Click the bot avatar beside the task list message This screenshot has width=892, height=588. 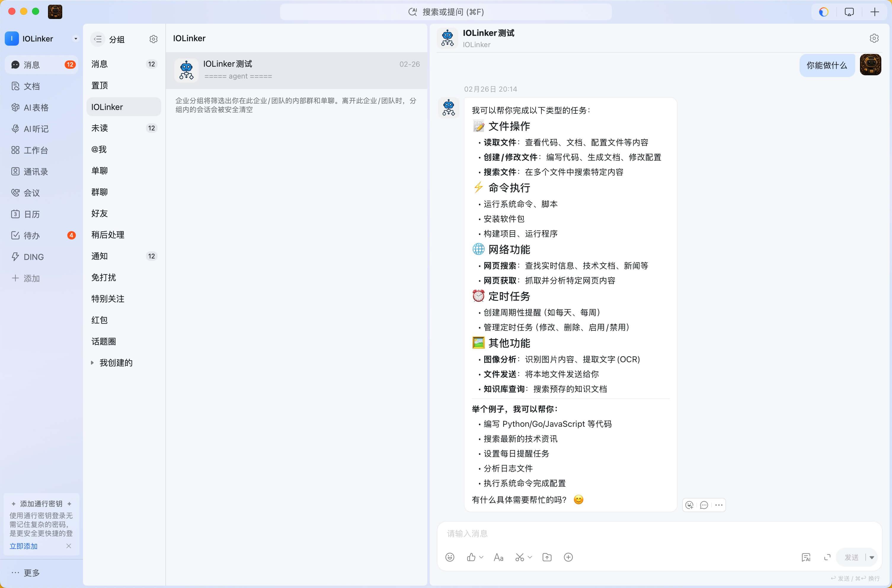(448, 108)
